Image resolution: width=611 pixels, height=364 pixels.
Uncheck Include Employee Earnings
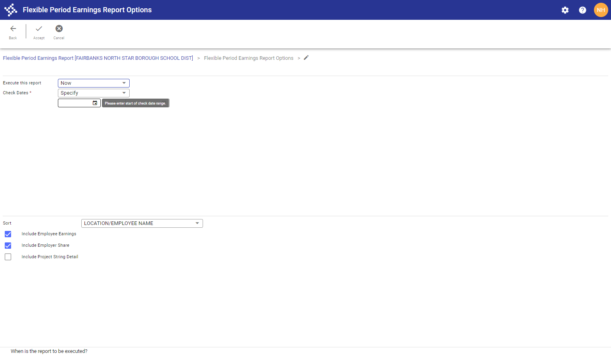[x=8, y=234]
